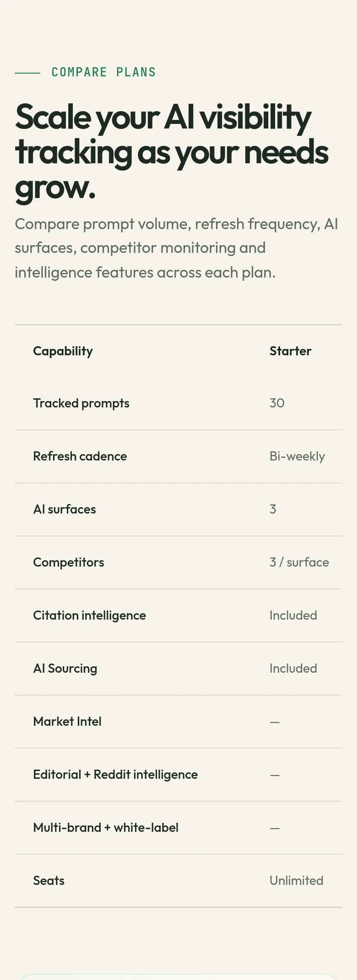
Task: Select the Multi-brand + white-label row
Action: 178,828
